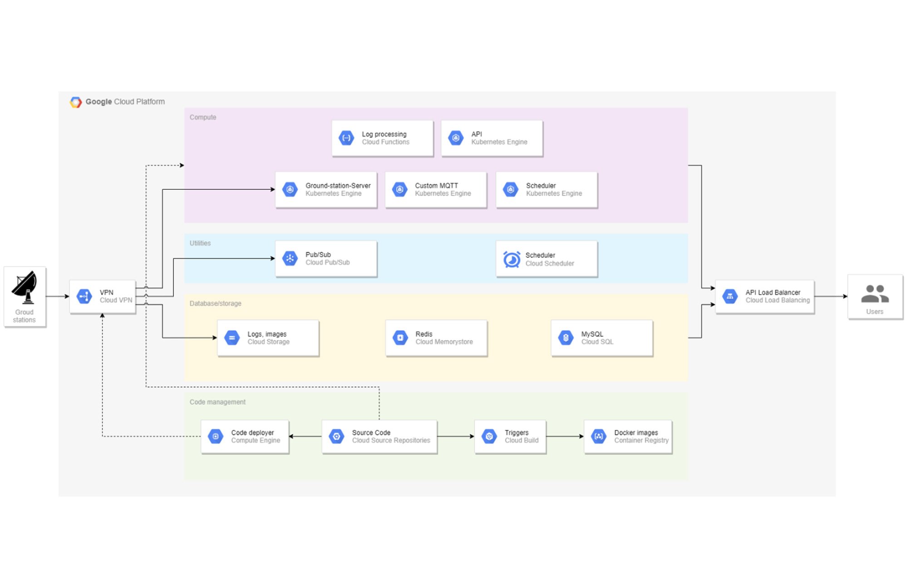Click the 'Cloud Storage' subtitle text
The width and height of the screenshot is (908, 588).
tap(268, 342)
